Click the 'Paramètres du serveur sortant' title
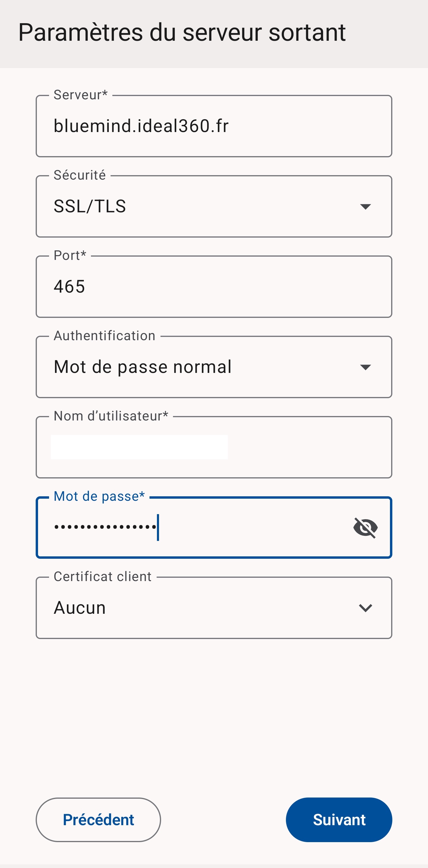Screen dimensions: 428x868 pyautogui.click(x=182, y=33)
